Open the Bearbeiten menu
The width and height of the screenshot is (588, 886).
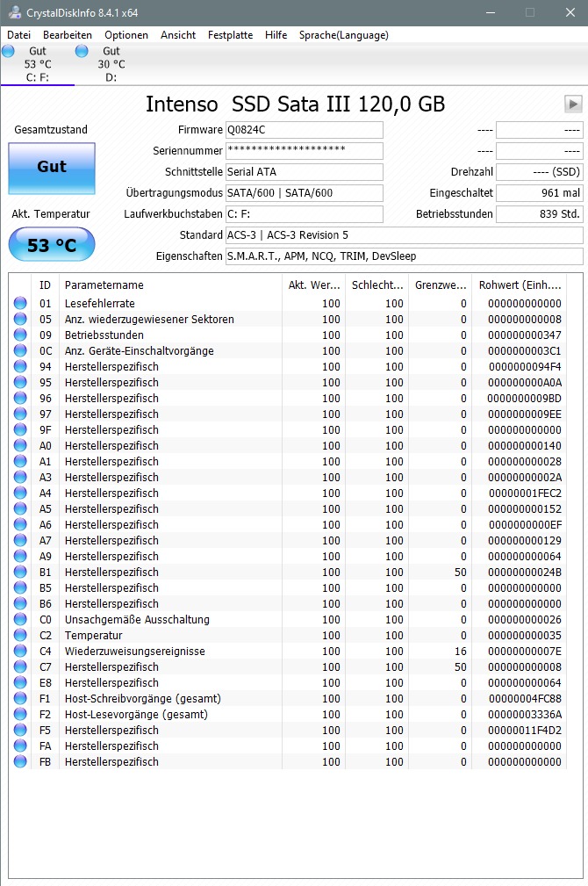68,35
